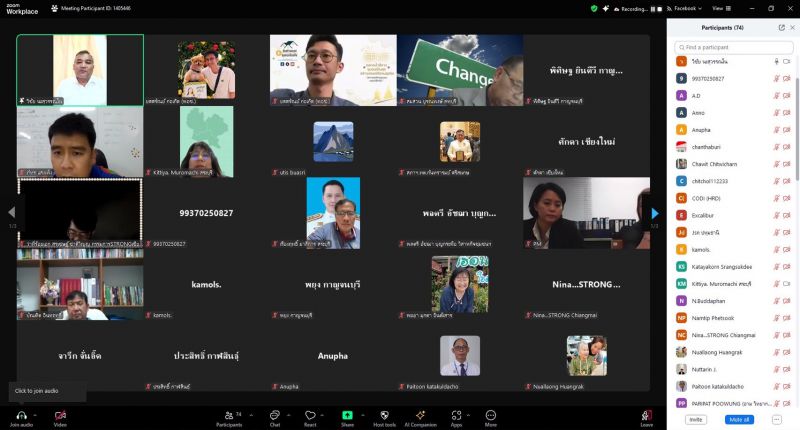
Task: Pop out the Participants panel
Action: (781, 27)
